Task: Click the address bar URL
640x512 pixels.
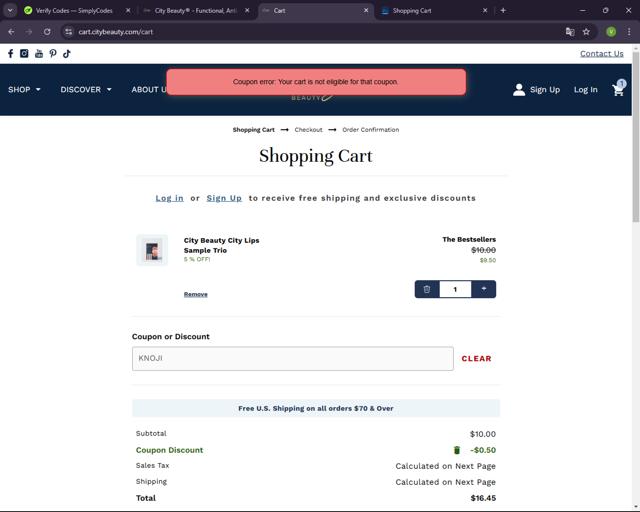Action: tap(116, 32)
